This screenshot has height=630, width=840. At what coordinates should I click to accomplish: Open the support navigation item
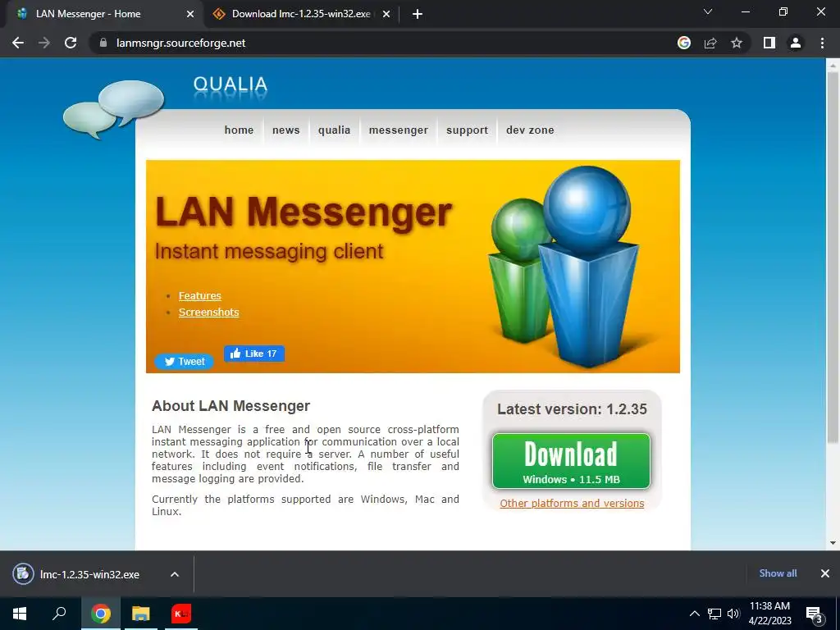[x=467, y=130]
